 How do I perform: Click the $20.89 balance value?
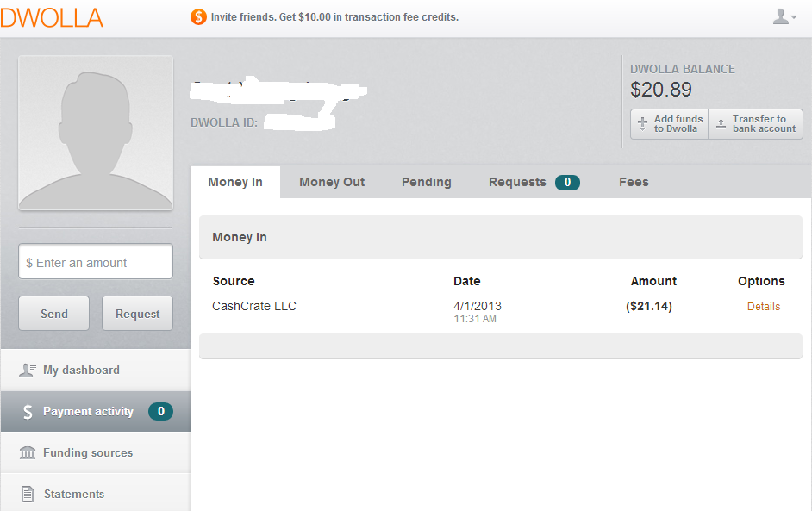(x=661, y=90)
